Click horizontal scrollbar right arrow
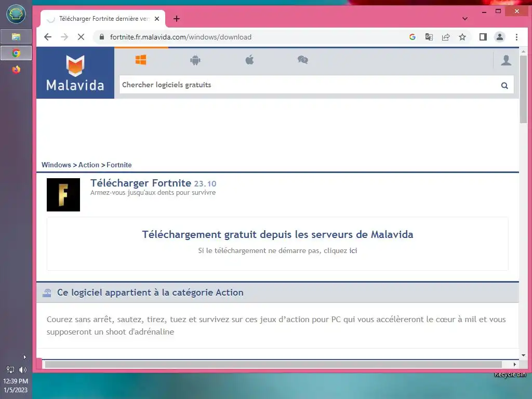The height and width of the screenshot is (399, 532). click(x=515, y=364)
